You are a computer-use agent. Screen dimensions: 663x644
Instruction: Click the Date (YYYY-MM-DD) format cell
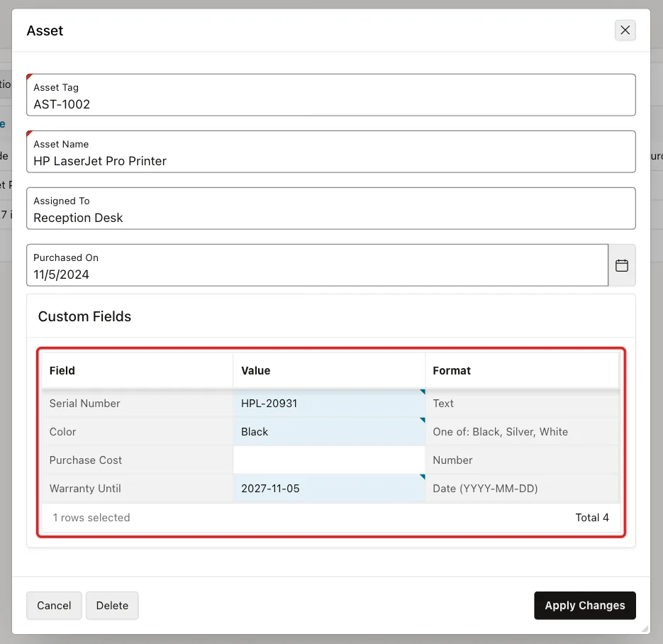pyautogui.click(x=522, y=489)
